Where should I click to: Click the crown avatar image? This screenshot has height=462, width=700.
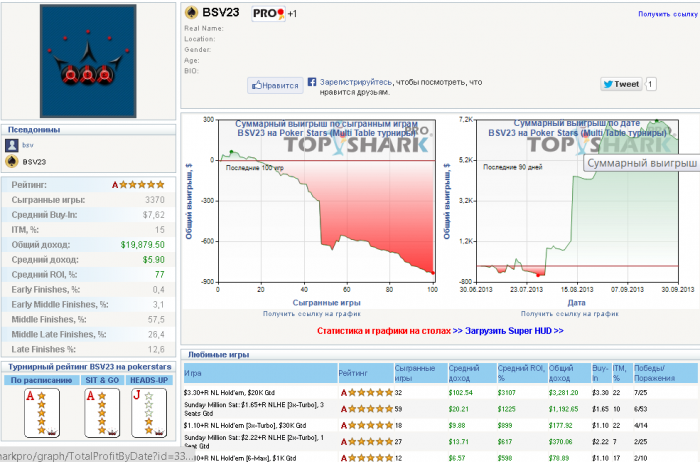pos(88,61)
